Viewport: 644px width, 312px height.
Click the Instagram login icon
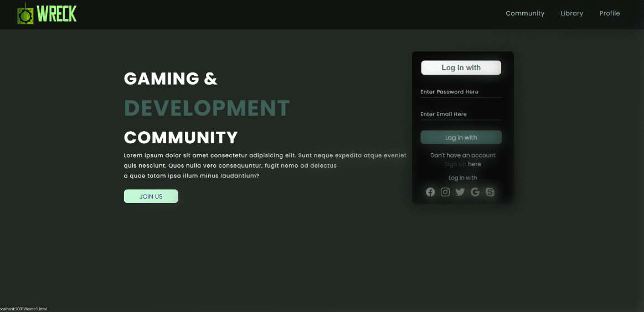click(x=445, y=192)
